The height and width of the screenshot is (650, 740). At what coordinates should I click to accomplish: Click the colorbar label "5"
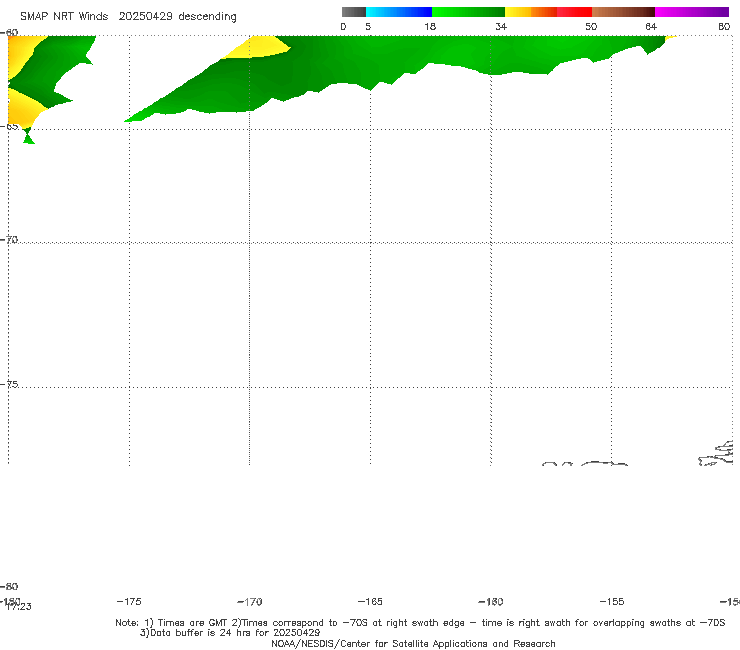[x=368, y=26]
